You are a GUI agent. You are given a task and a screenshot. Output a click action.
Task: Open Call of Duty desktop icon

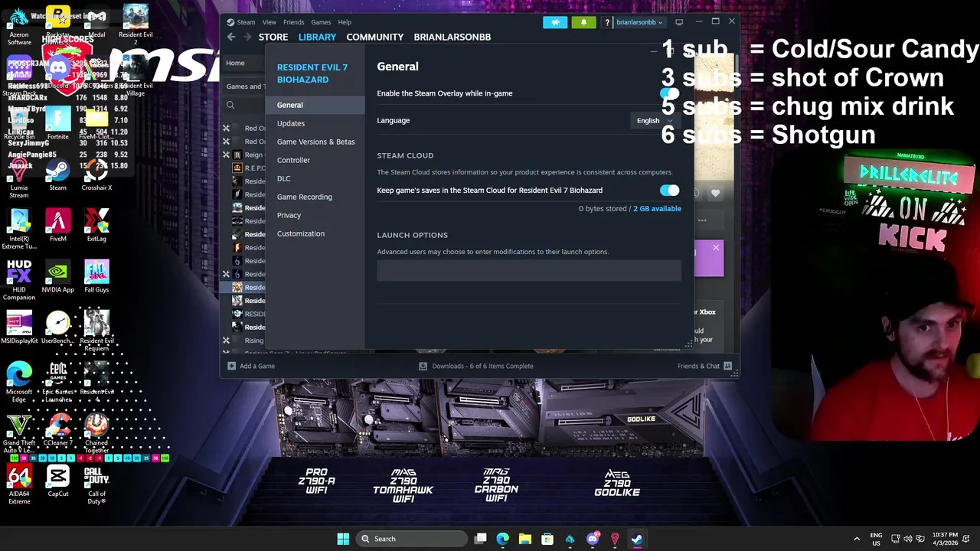coord(96,484)
